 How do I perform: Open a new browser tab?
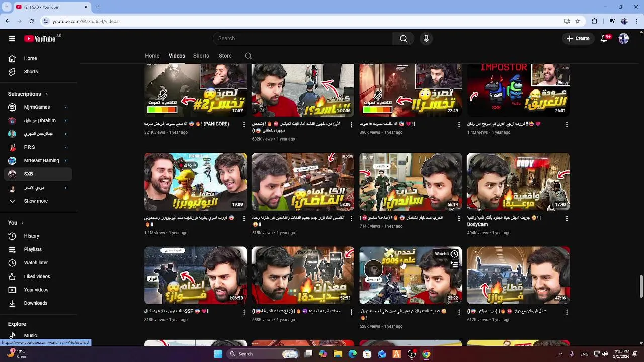click(x=98, y=7)
